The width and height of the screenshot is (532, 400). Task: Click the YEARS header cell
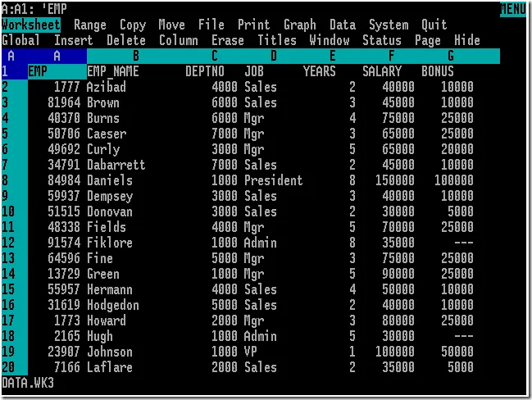pos(319,71)
